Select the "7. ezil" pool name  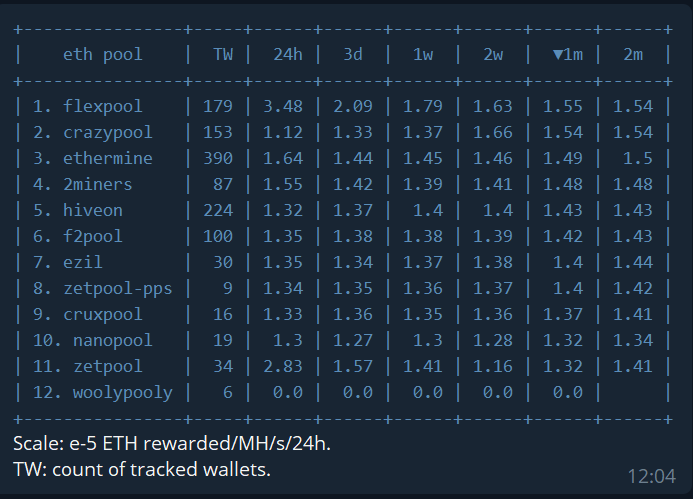click(x=68, y=263)
